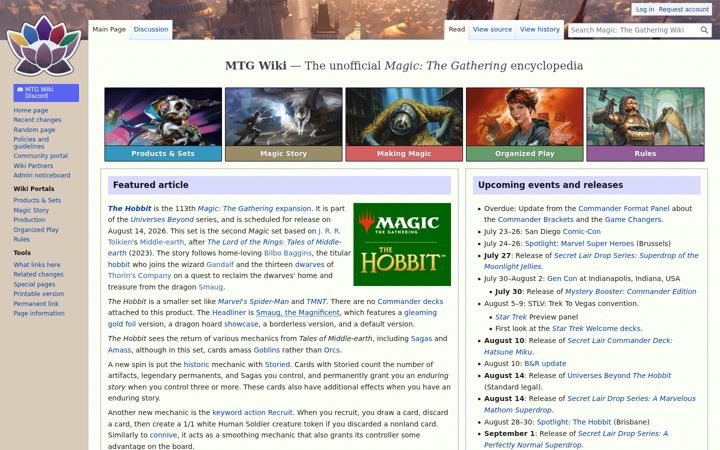The height and width of the screenshot is (450, 720).
Task: Open Spotlight: The Hobbit Brisbane link
Action: [x=574, y=422]
